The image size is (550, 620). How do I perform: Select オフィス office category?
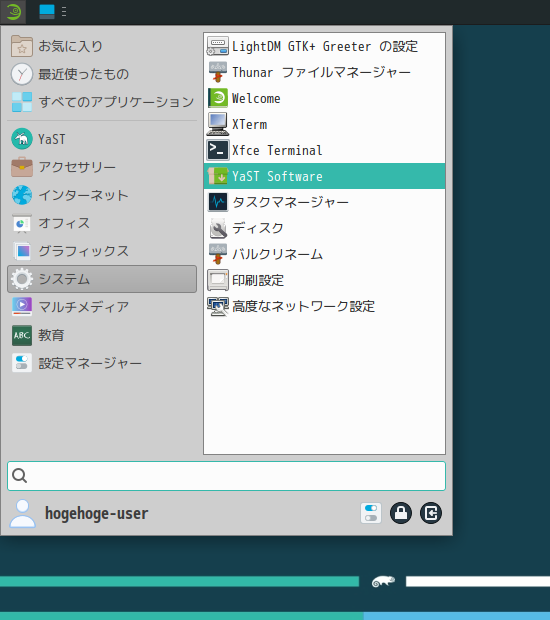pos(102,223)
